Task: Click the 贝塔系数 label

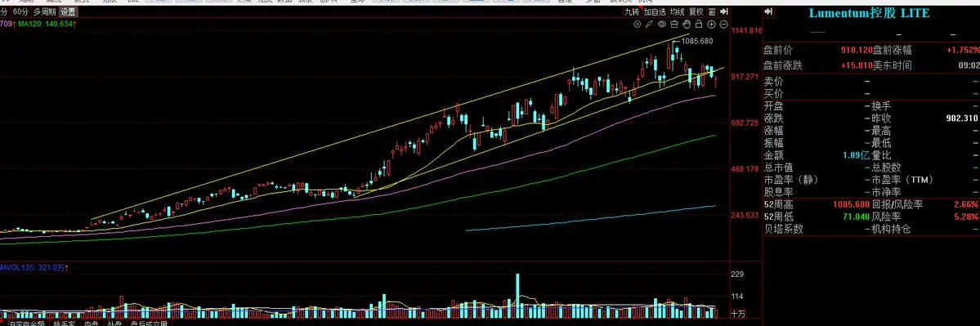Action: (x=784, y=230)
